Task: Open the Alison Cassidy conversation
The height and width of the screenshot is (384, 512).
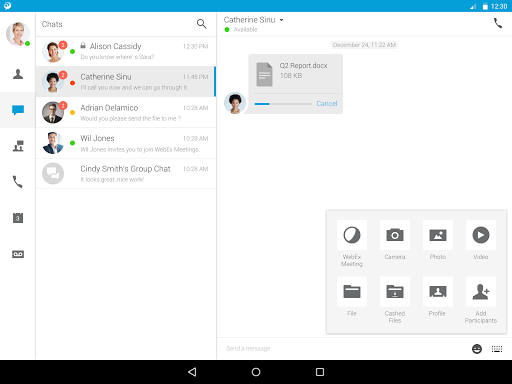Action: [126, 51]
